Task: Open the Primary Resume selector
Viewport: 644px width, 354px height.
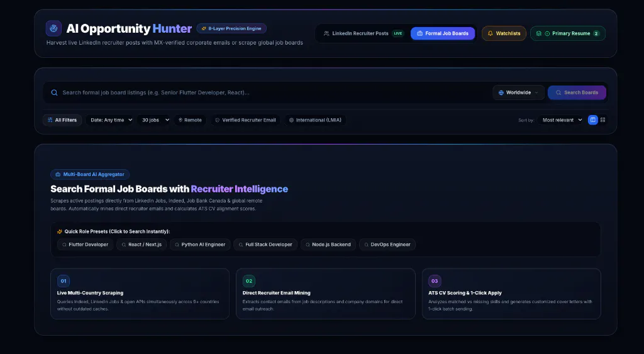Action: [x=568, y=33]
